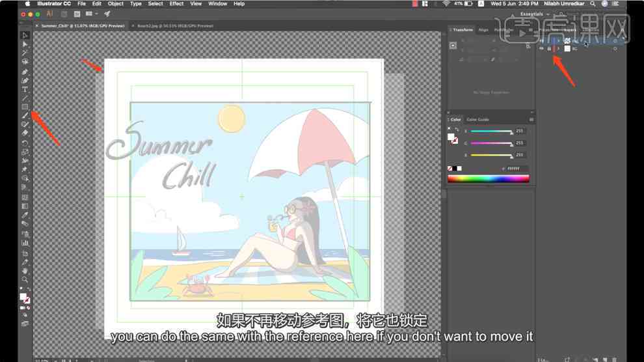Viewport: 644px width, 362px height.
Task: Click the hex color FFFFFF field
Action: pos(517,169)
